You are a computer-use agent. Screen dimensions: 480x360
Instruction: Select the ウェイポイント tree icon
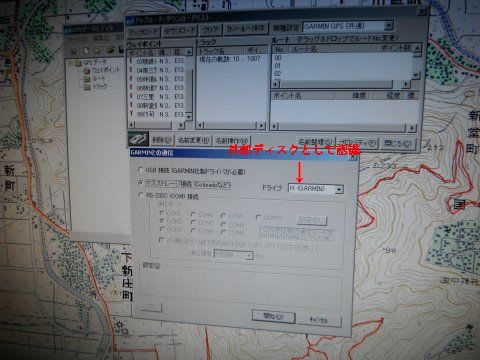pos(87,71)
